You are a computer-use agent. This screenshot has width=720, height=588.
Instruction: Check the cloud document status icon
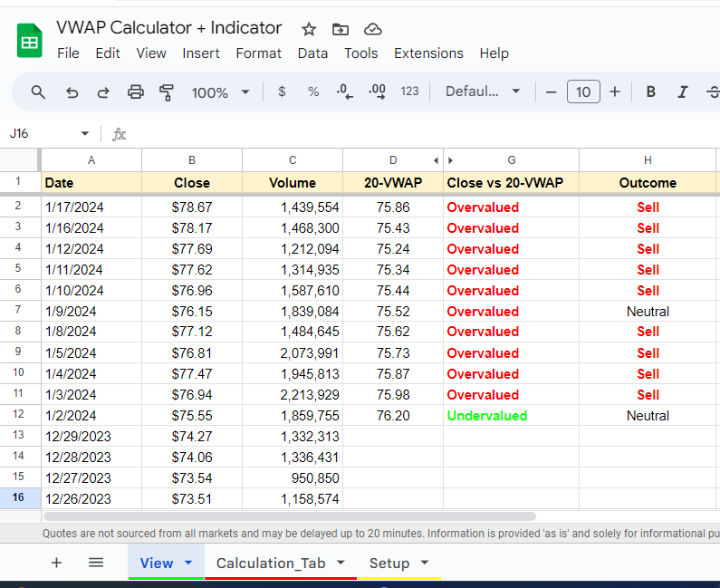[373, 29]
